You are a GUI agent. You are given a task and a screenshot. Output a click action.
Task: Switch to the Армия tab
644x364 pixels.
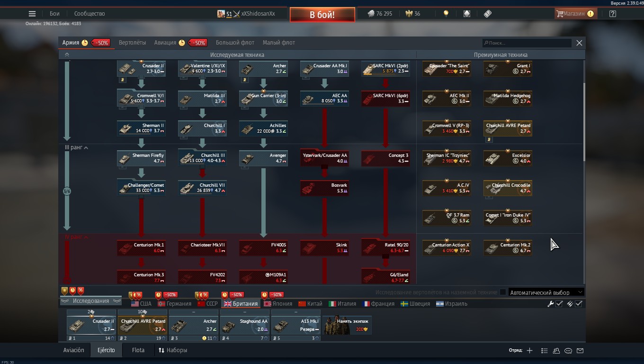click(x=71, y=43)
